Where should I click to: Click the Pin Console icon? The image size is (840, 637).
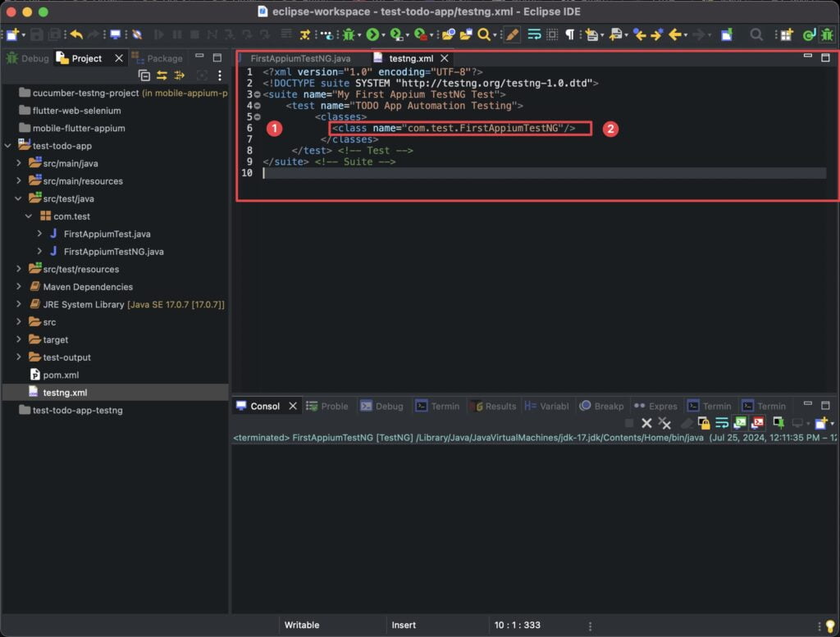tap(779, 423)
